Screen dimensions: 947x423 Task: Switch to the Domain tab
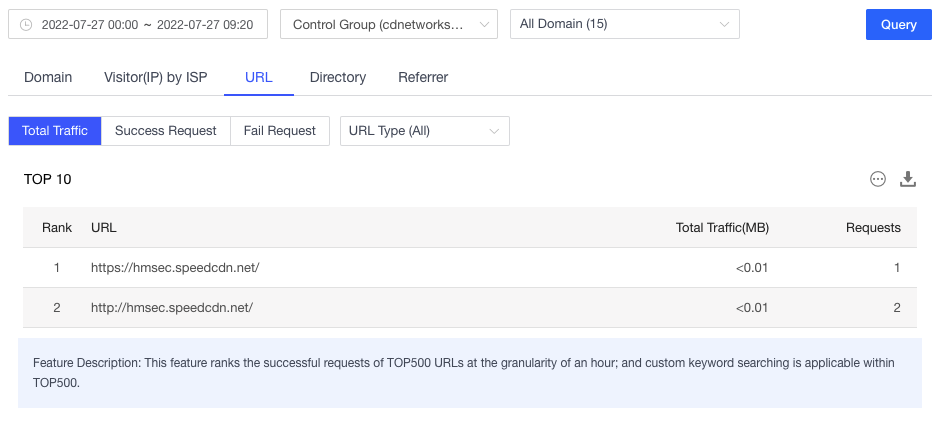(48, 77)
